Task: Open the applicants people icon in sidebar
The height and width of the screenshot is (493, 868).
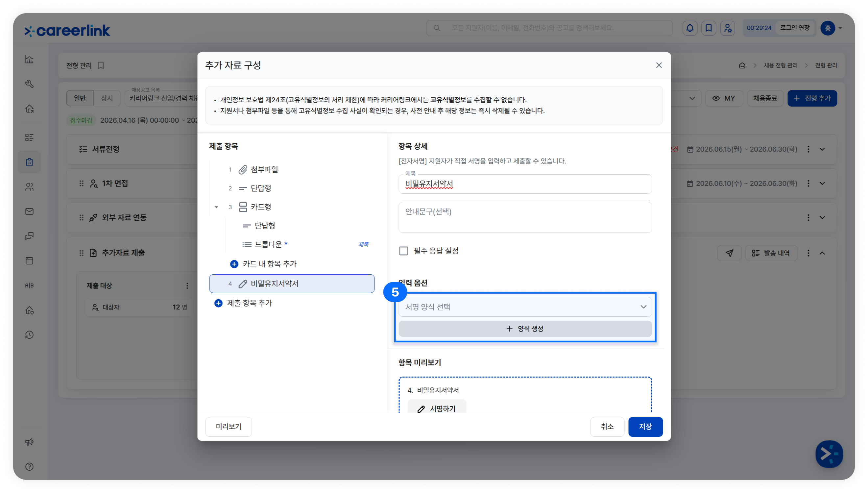Action: pyautogui.click(x=30, y=187)
